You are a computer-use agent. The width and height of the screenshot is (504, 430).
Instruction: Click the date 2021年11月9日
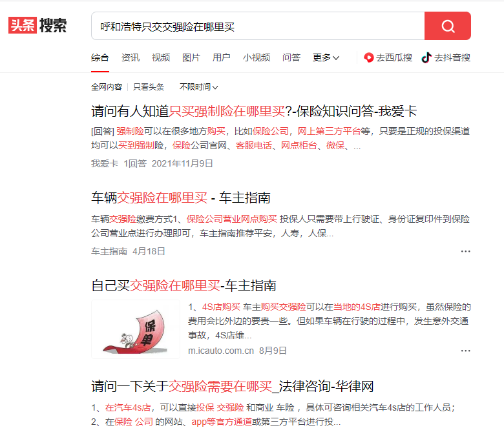coord(182,163)
